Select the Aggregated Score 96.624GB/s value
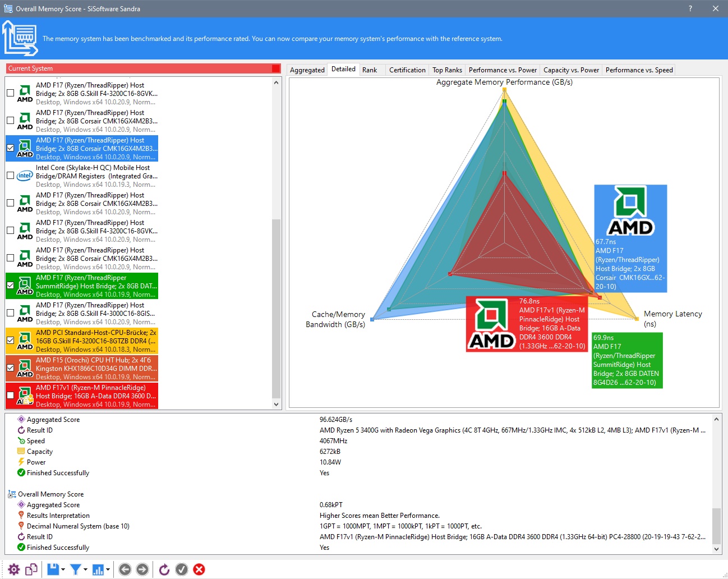Screen dimensions: 728x579 336,420
